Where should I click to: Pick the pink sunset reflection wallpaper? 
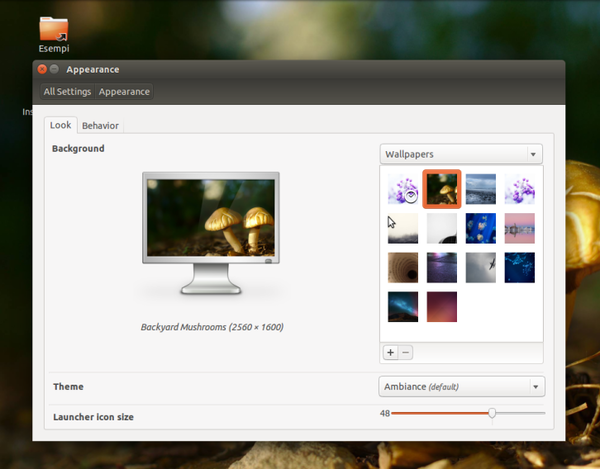[x=519, y=228]
